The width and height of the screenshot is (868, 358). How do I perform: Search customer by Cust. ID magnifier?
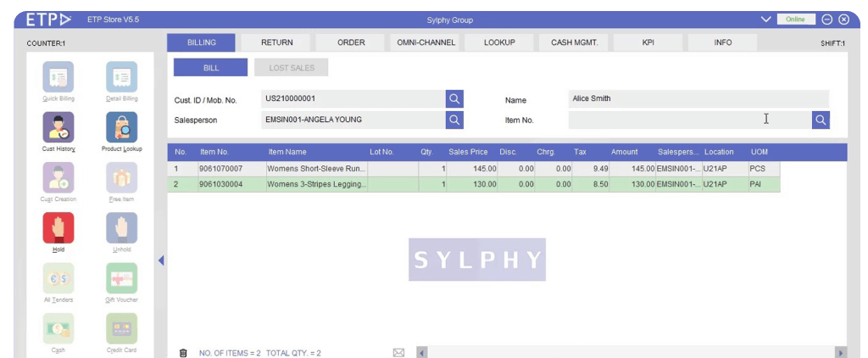click(x=454, y=98)
